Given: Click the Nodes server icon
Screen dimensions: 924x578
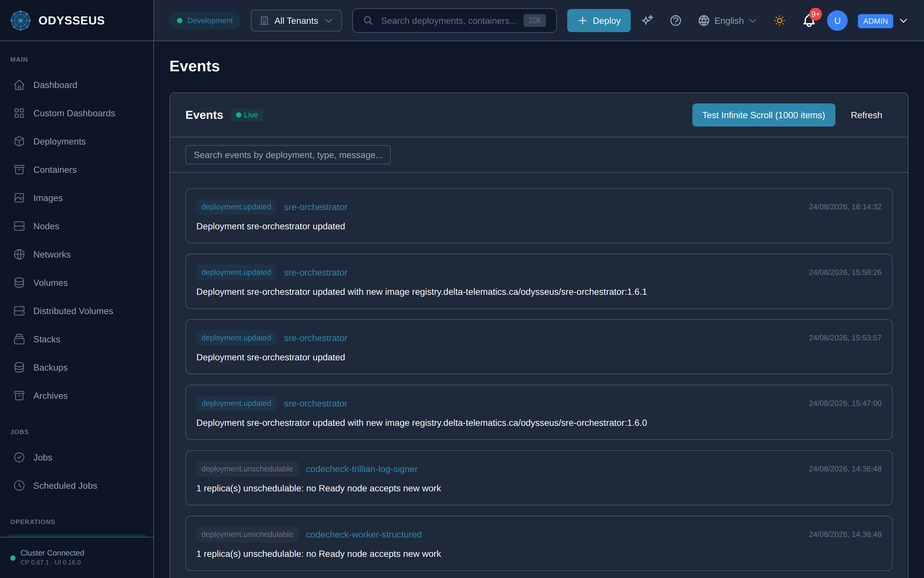Looking at the screenshot, I should click(x=19, y=226).
